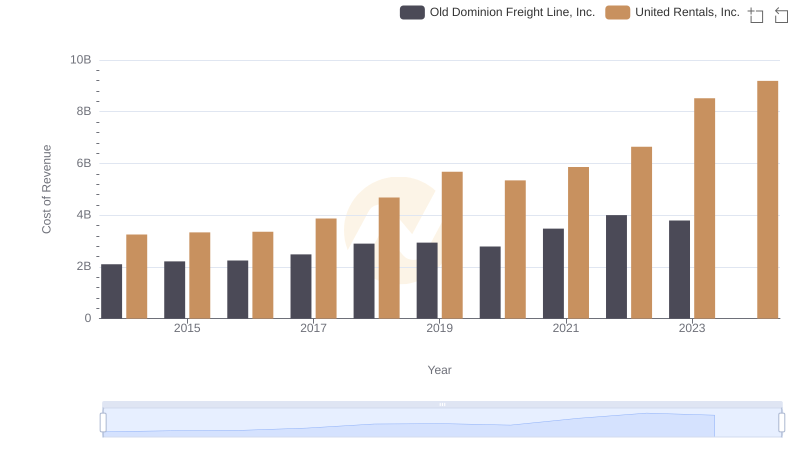The height and width of the screenshot is (461, 800).
Task: Click Old Dominion bar for 2015
Action: pyautogui.click(x=174, y=290)
